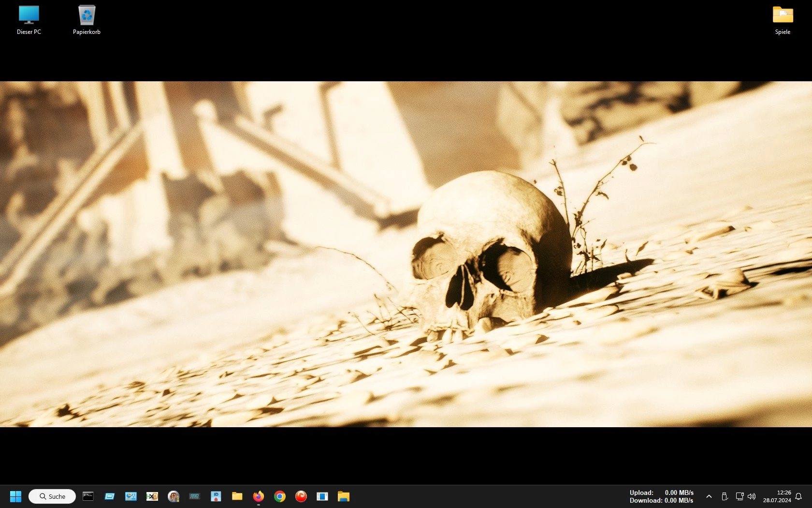Select the Papierkorb recycle bin icon
The image size is (812, 508).
click(x=87, y=20)
